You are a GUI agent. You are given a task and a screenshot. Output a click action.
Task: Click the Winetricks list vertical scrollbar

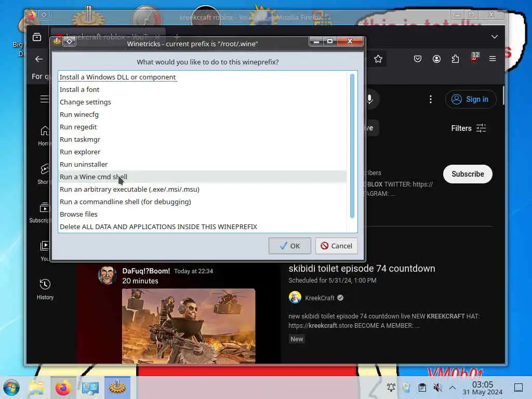pos(352,146)
